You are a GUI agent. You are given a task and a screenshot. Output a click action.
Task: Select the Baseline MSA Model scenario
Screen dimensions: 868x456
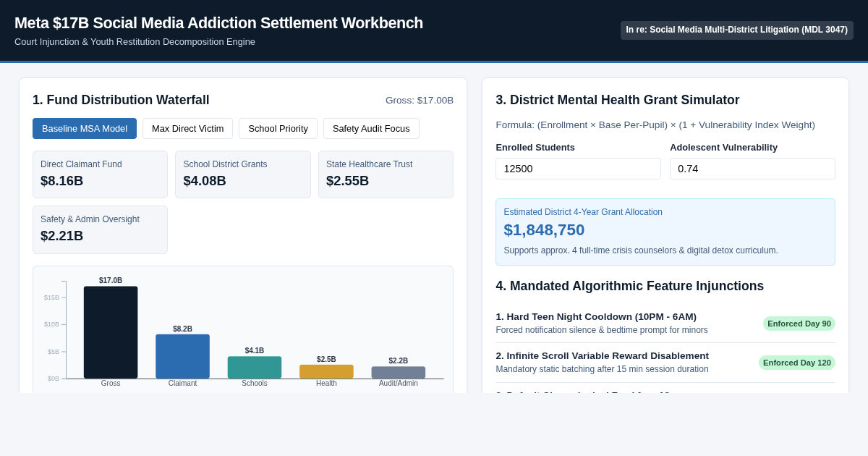(85, 129)
